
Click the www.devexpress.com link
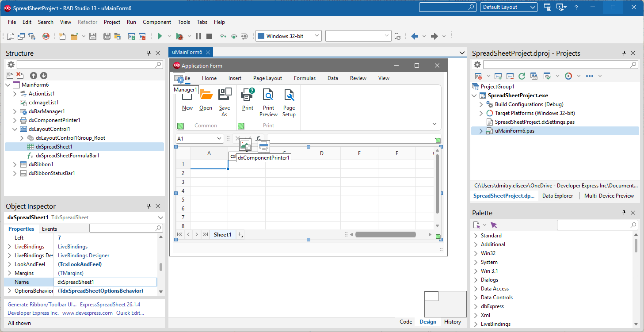pos(88,313)
